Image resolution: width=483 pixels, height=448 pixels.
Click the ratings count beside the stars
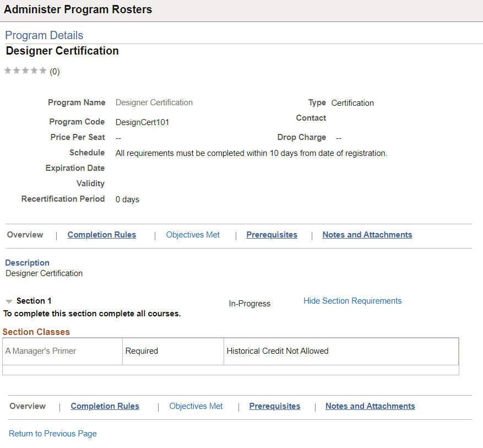tap(55, 71)
